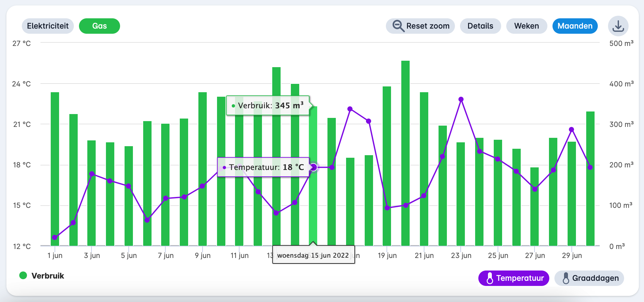Screen dimensions: 644x302
Task: Click the thermometer icon in Temperatuur
Action: pyautogui.click(x=490, y=278)
